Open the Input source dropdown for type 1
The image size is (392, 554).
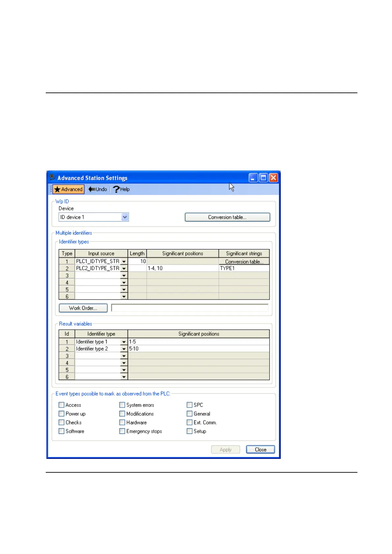(x=124, y=261)
